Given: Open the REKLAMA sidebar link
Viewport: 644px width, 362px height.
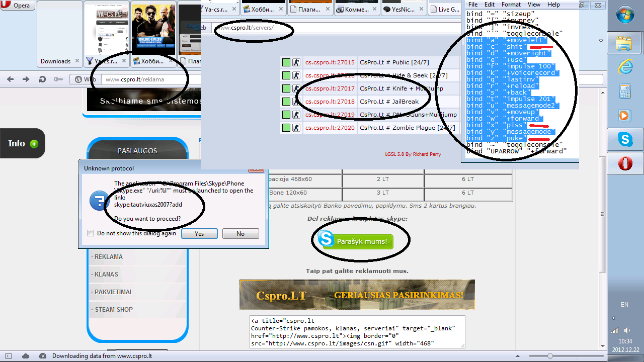Looking at the screenshot, I should [x=108, y=257].
